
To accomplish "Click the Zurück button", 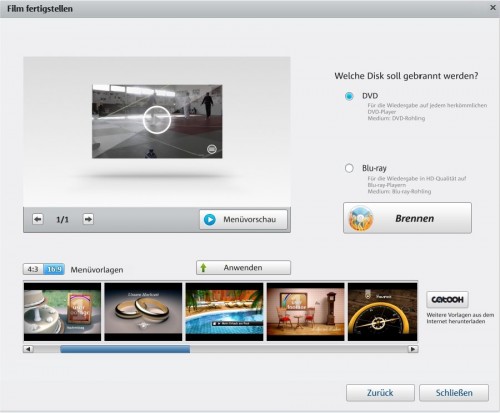I will click(380, 393).
